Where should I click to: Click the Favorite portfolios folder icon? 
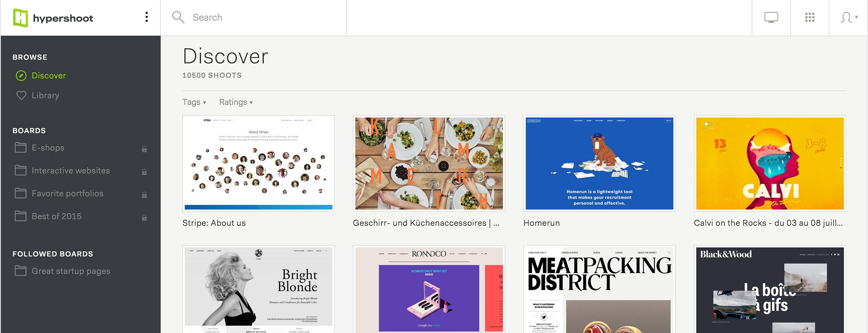pyautogui.click(x=21, y=193)
